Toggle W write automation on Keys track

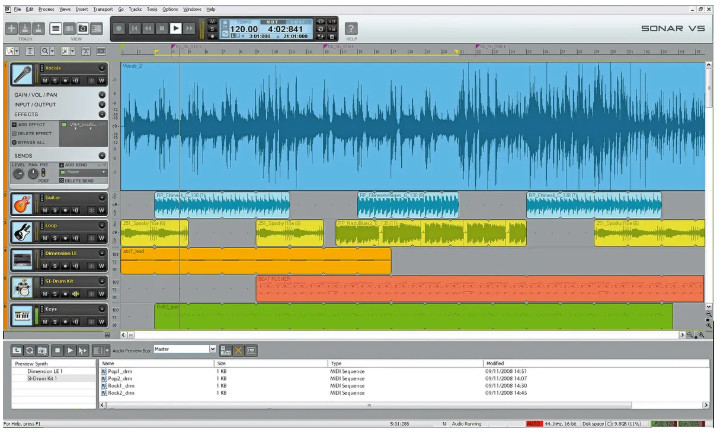pos(102,322)
